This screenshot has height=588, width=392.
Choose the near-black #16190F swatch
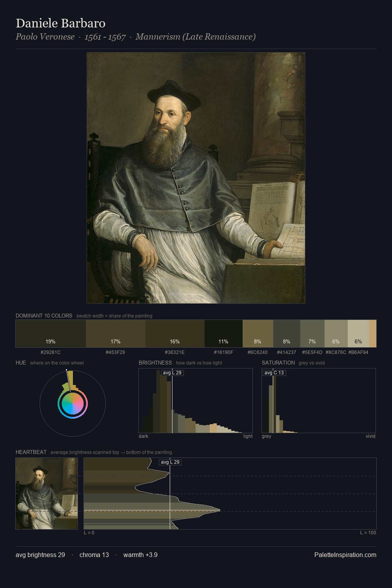[x=223, y=334]
